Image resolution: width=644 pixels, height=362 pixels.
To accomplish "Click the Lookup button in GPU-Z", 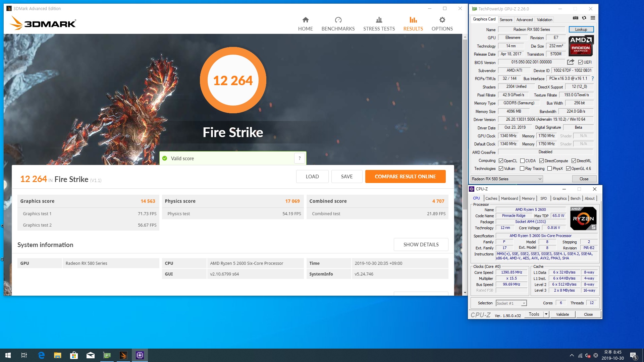I will (581, 29).
